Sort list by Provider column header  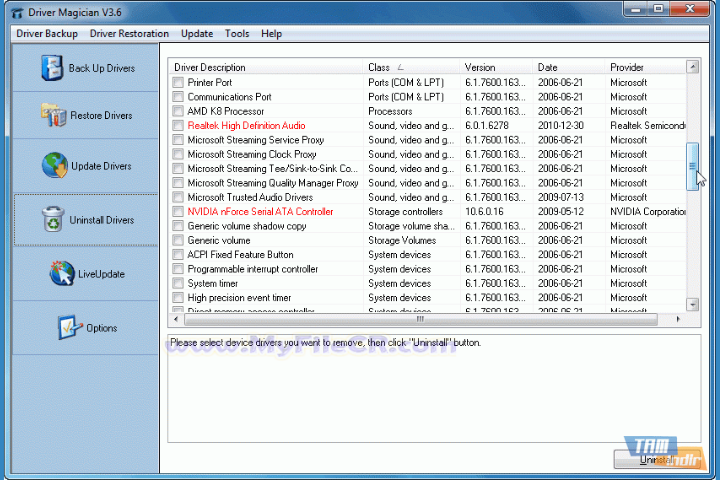pos(645,68)
